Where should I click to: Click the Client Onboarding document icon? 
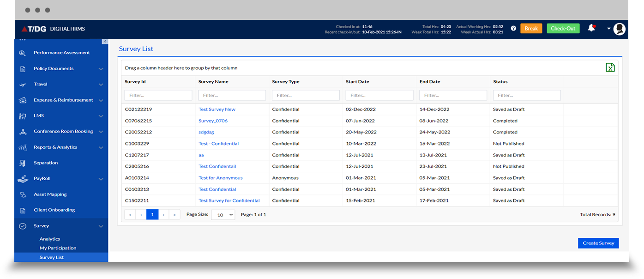click(x=23, y=210)
